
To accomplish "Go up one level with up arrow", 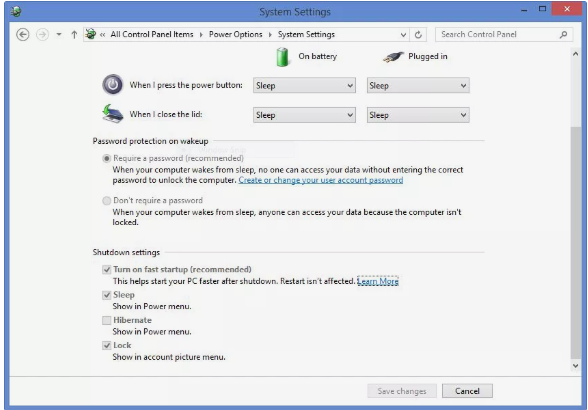I will pyautogui.click(x=74, y=35).
